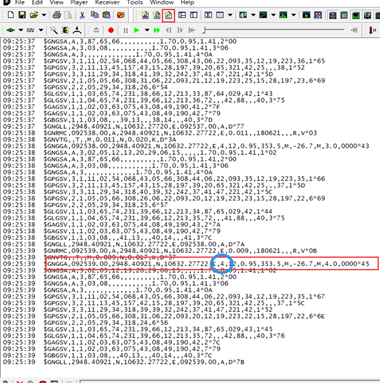The width and height of the screenshot is (380, 383).
Task: Click the thermometer icon at toolbar end
Action: pyautogui.click(x=373, y=30)
